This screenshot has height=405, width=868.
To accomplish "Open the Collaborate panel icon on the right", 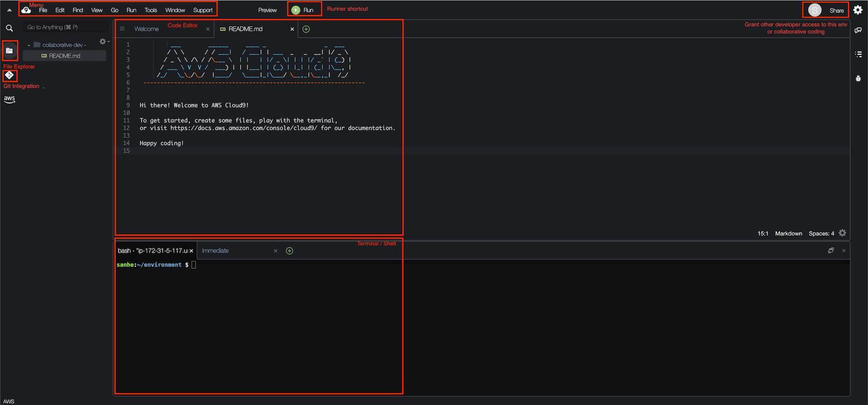I will [x=858, y=30].
